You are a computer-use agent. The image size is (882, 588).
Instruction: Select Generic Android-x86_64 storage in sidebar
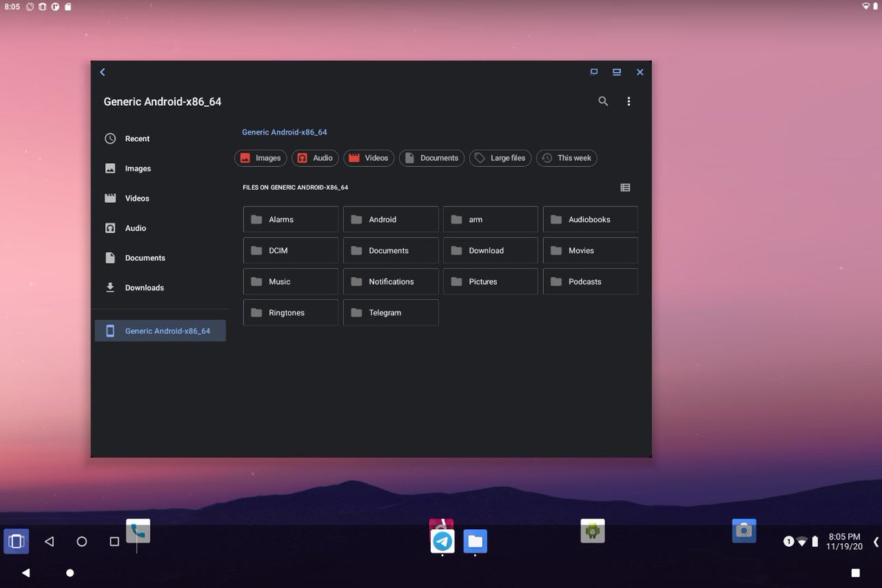pos(160,331)
